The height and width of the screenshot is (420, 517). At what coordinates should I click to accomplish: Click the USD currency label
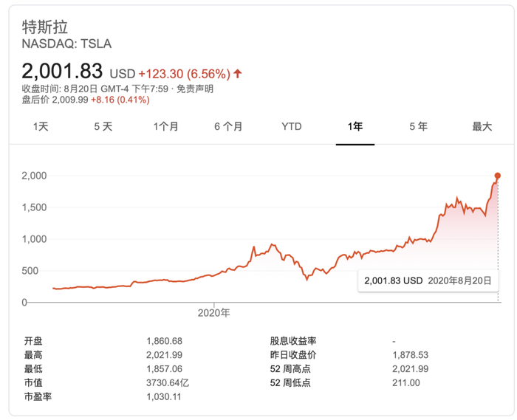(123, 74)
